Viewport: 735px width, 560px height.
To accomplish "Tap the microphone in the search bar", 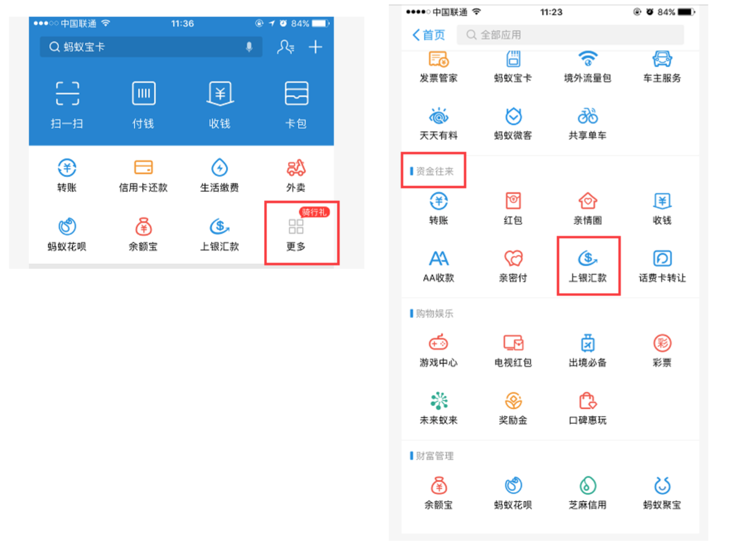I will 249,47.
